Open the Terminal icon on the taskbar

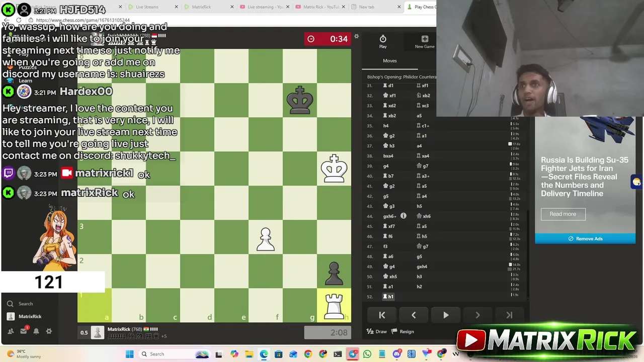click(x=338, y=354)
